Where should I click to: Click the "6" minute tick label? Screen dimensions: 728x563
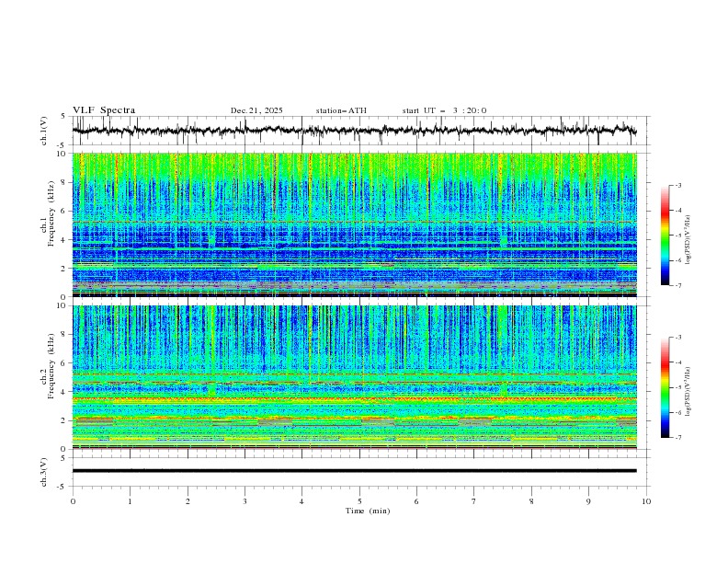tap(416, 501)
